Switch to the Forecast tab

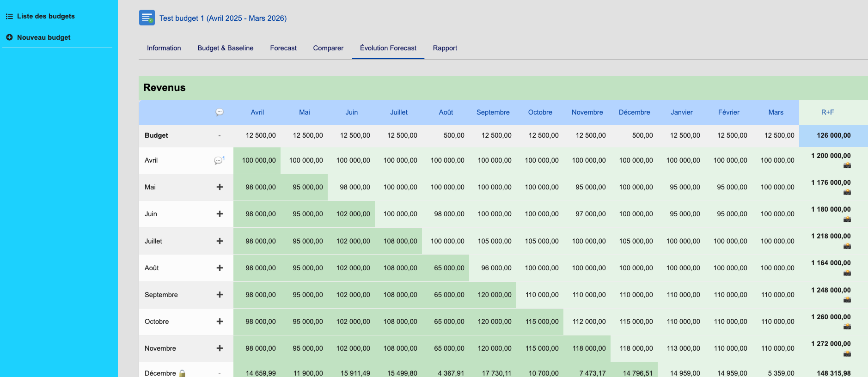pos(283,48)
